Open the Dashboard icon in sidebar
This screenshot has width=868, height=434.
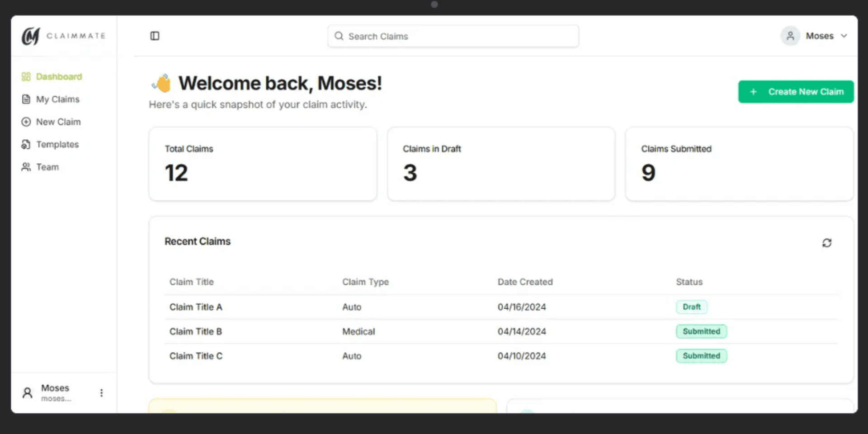pos(26,76)
